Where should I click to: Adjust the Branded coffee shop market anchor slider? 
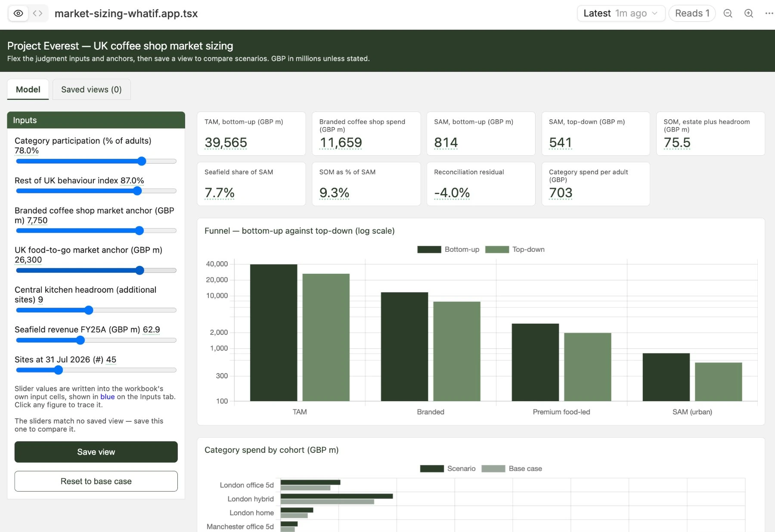click(x=96, y=231)
